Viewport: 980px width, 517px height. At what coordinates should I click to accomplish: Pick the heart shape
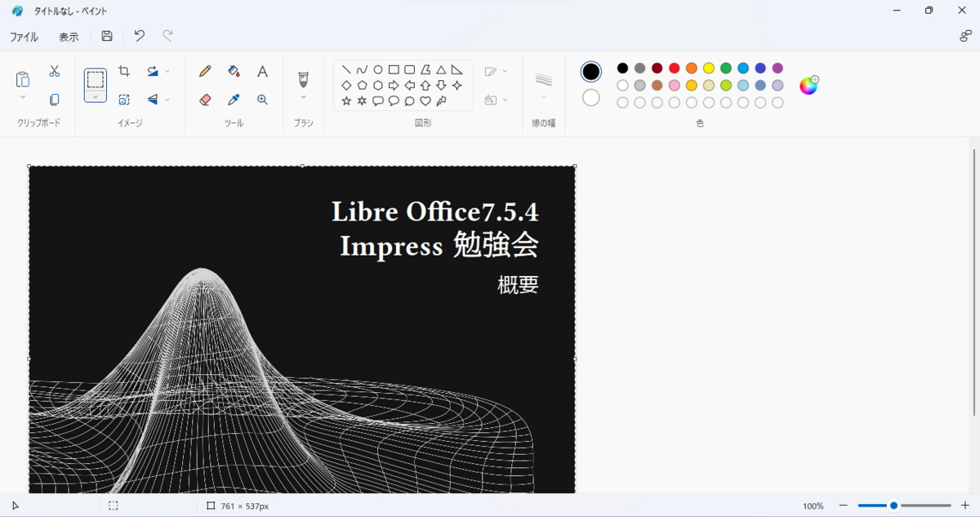pos(425,100)
